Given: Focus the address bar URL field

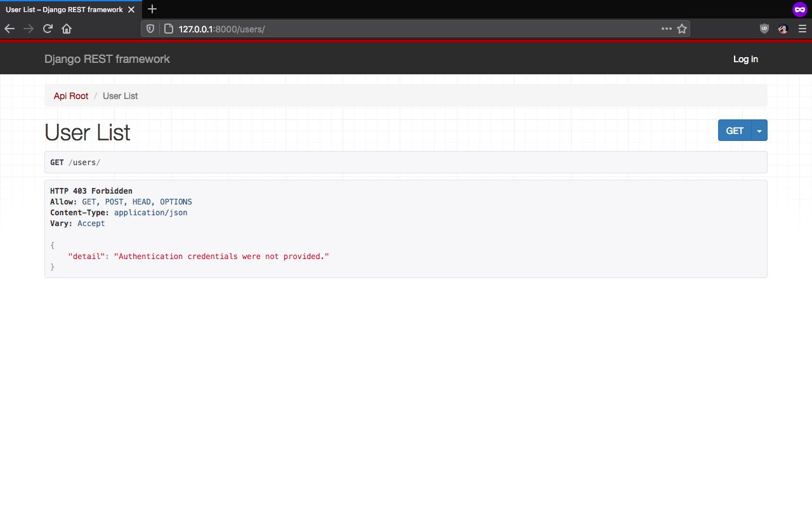Looking at the screenshot, I should pos(416,29).
